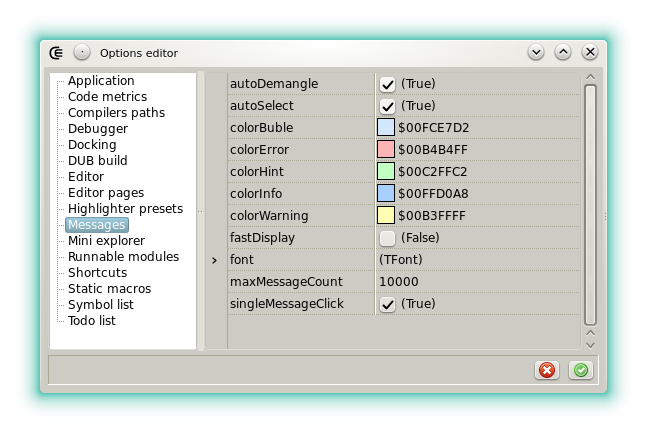Screen dimensions: 647x433
Task: Expand the font property row
Action: [x=215, y=260]
